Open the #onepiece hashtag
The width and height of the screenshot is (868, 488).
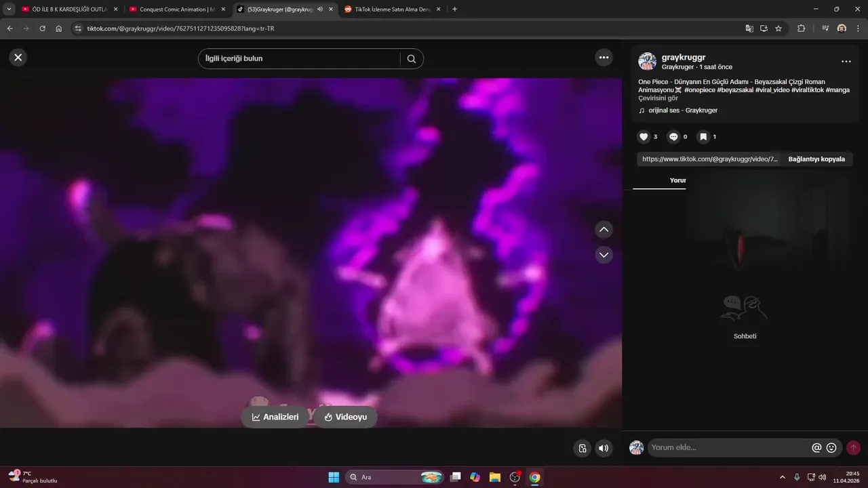point(703,90)
